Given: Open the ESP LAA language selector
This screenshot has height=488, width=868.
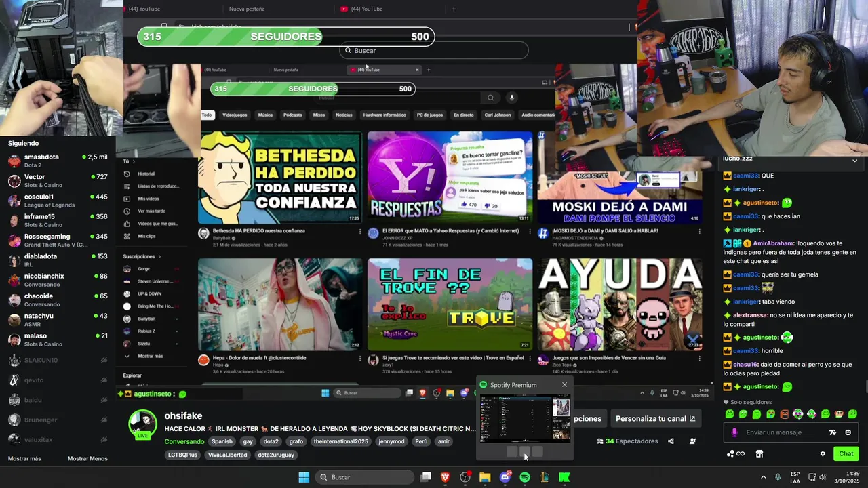Looking at the screenshot, I should (795, 477).
